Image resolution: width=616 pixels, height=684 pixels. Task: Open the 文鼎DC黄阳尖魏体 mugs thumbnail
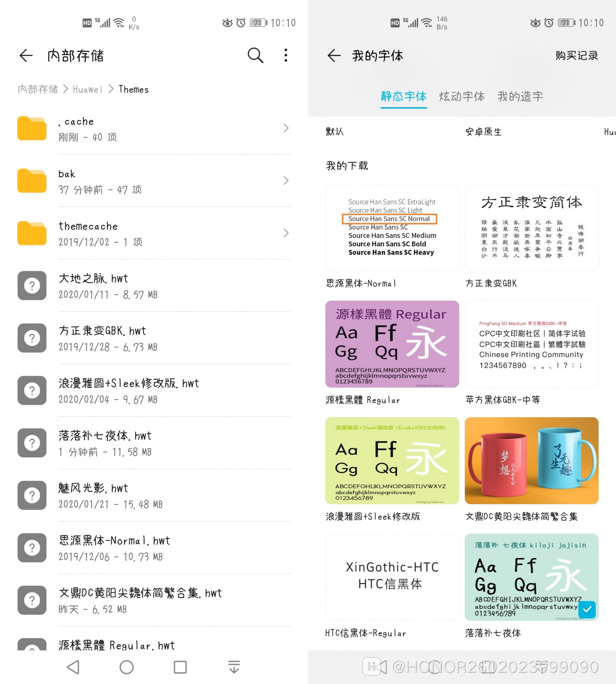pos(531,461)
